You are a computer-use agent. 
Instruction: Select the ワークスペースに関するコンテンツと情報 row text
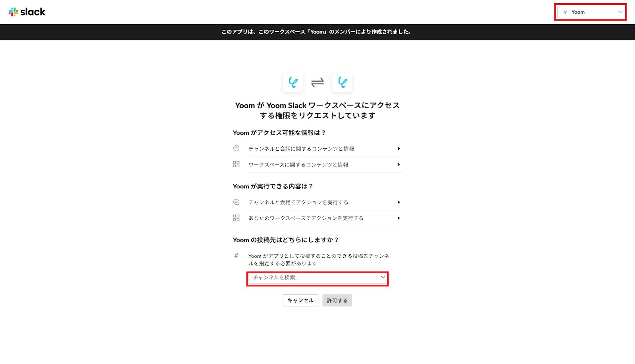coord(298,165)
